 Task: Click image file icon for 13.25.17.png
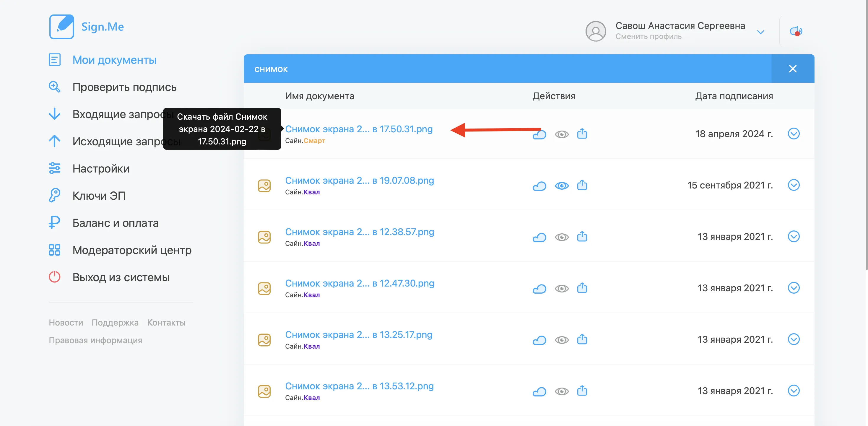[264, 340]
